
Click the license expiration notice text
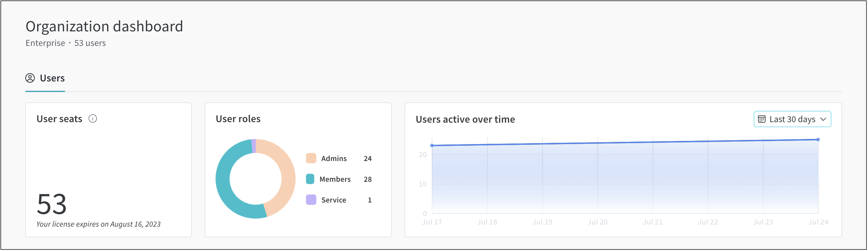(98, 224)
